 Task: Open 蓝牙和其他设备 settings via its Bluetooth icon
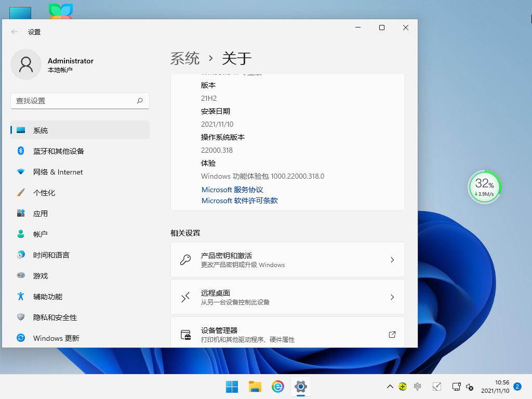(21, 151)
